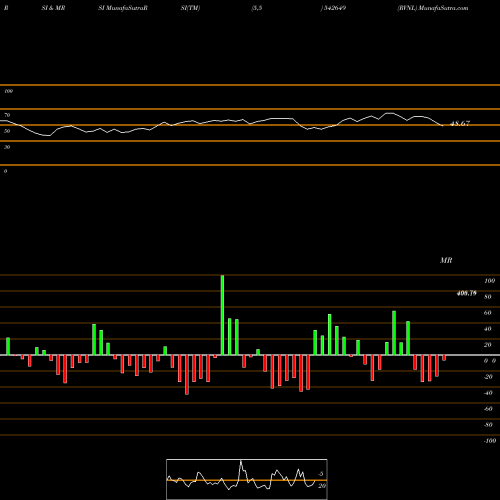Click the 80 label on MR axis
500x500 pixels.
tap(488, 297)
